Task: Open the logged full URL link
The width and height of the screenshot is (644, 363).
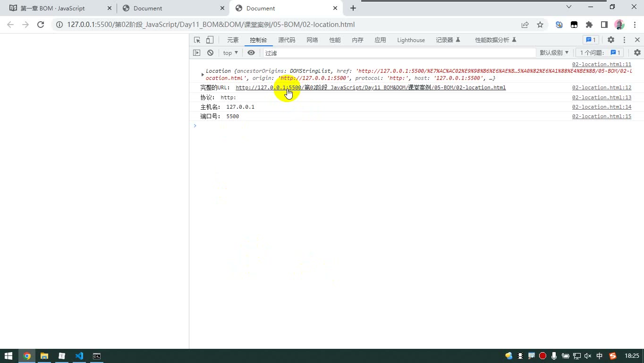Action: click(x=371, y=87)
